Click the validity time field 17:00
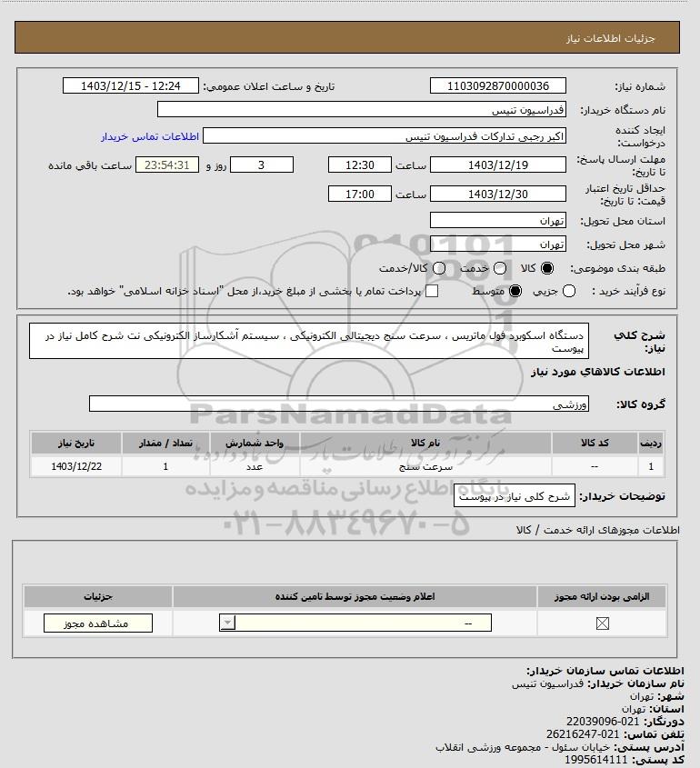700x768 pixels. [360, 194]
